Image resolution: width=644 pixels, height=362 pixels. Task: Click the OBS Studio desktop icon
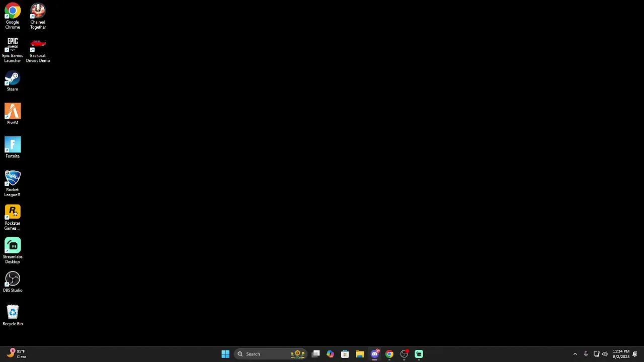click(13, 282)
